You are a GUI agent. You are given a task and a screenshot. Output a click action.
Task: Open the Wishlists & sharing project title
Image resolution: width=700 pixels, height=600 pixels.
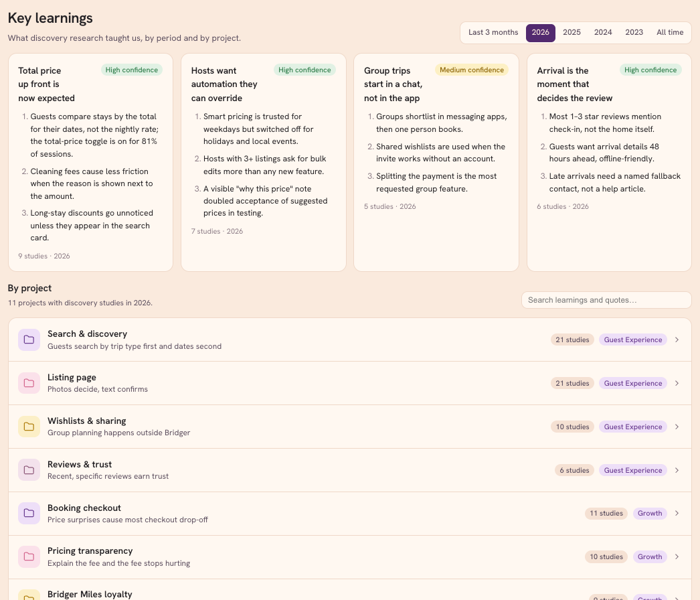click(x=87, y=421)
